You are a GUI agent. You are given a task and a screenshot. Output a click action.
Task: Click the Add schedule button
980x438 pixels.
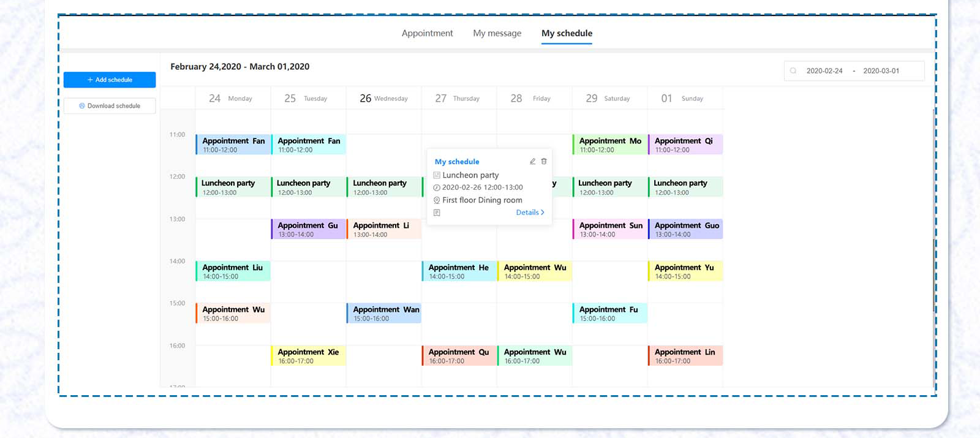(x=110, y=80)
